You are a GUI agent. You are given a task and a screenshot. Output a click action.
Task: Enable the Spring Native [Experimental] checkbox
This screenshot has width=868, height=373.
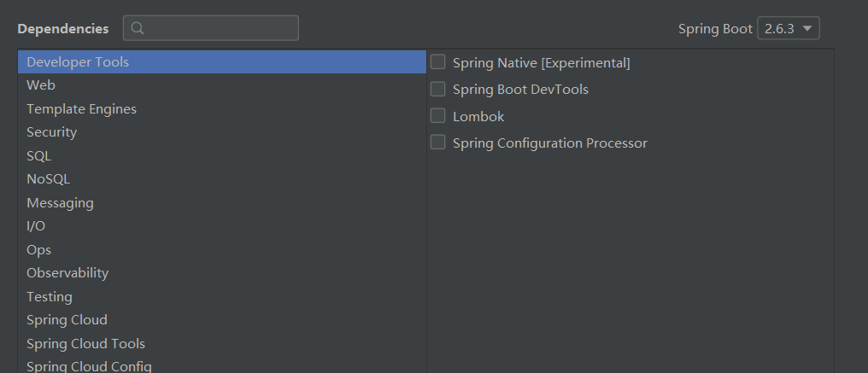click(x=438, y=62)
